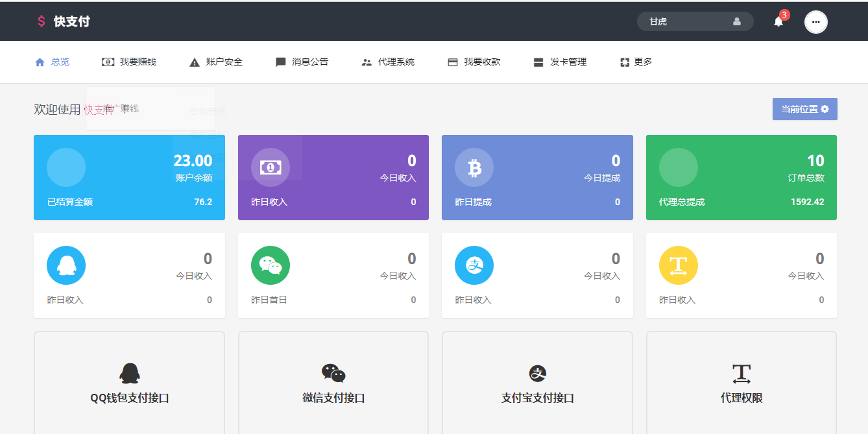The image size is (868, 434).
Task: Click the expand icon beside 更多
Action: click(625, 62)
